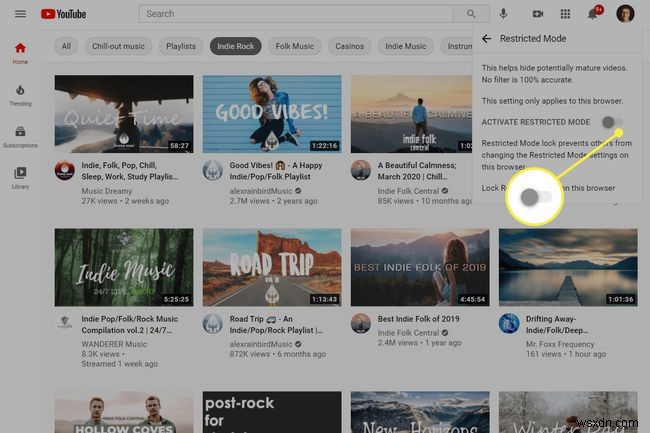Click the YouTube logo
Image resolution: width=650 pixels, height=433 pixels.
[63, 14]
